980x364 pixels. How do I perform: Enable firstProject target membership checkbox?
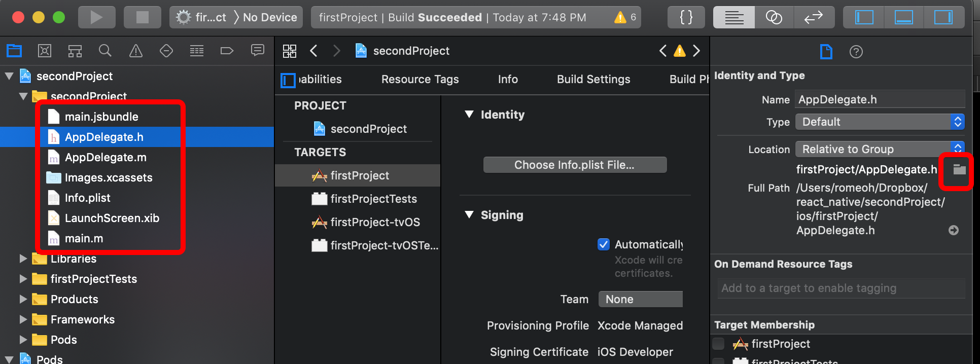pyautogui.click(x=719, y=344)
